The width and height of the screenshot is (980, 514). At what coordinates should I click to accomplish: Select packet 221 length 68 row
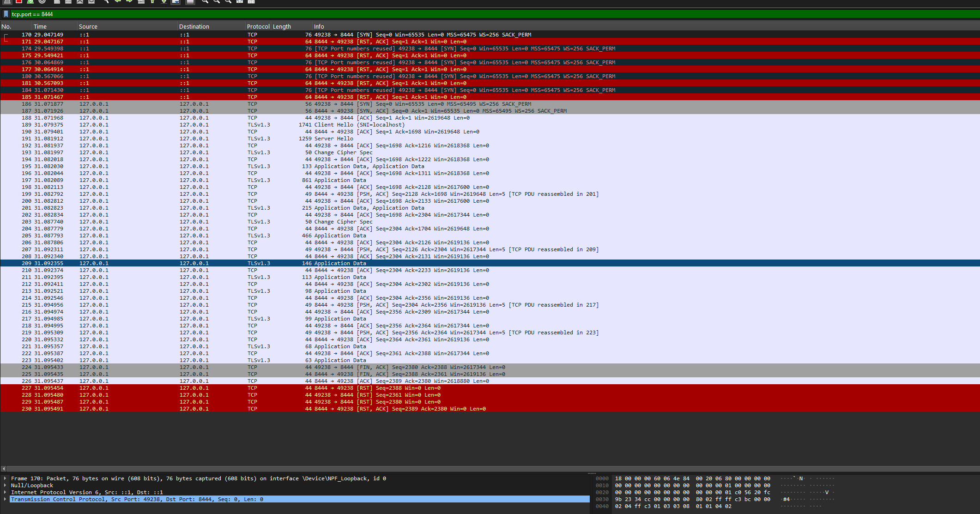coord(490,346)
